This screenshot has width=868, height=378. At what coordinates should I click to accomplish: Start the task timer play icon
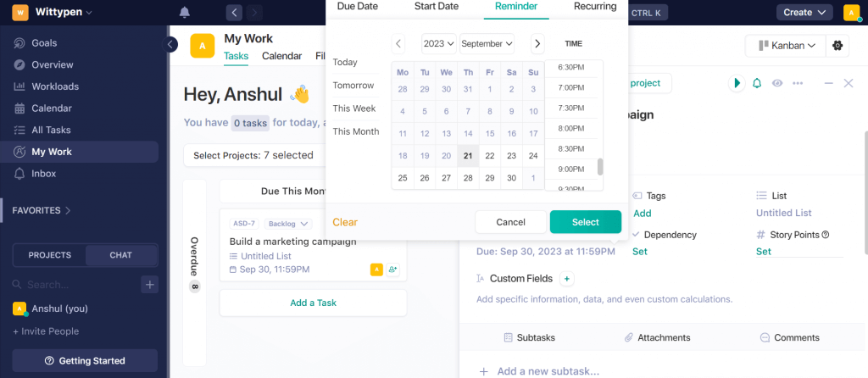(737, 83)
